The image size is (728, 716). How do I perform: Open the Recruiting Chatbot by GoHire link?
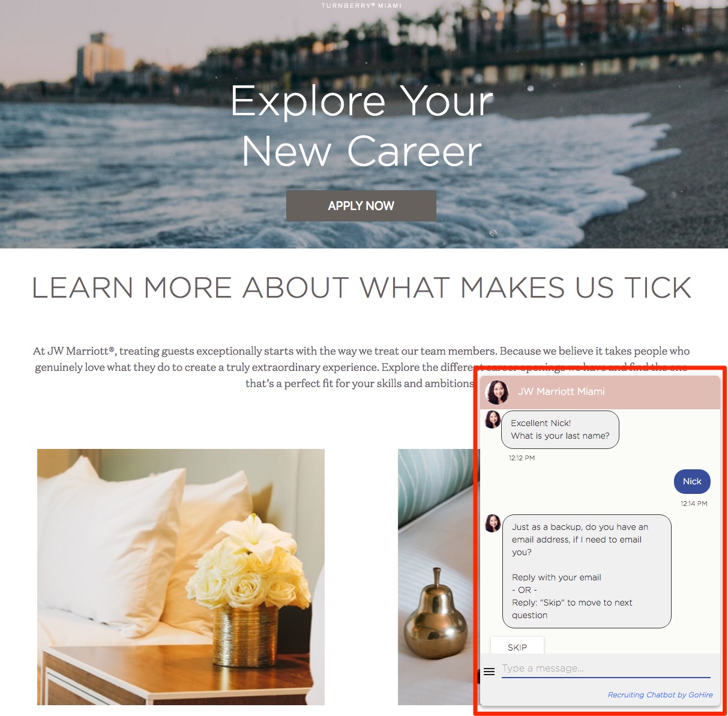click(660, 694)
